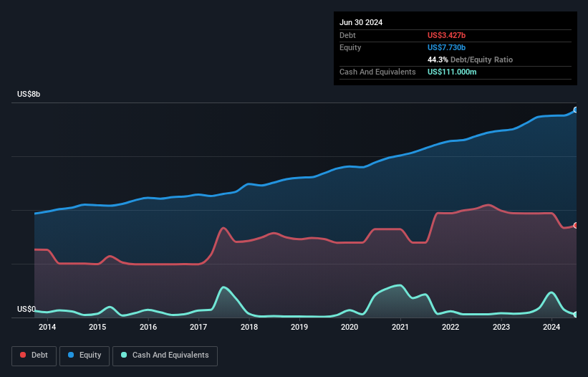Click the blue Equity legend dot
Image resolution: width=588 pixels, height=377 pixels.
[x=71, y=355]
